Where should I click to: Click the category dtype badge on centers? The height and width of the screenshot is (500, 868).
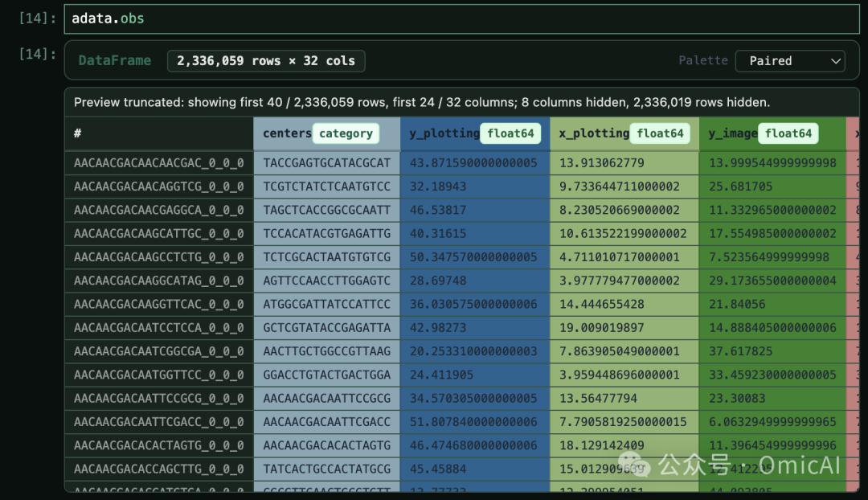346,133
